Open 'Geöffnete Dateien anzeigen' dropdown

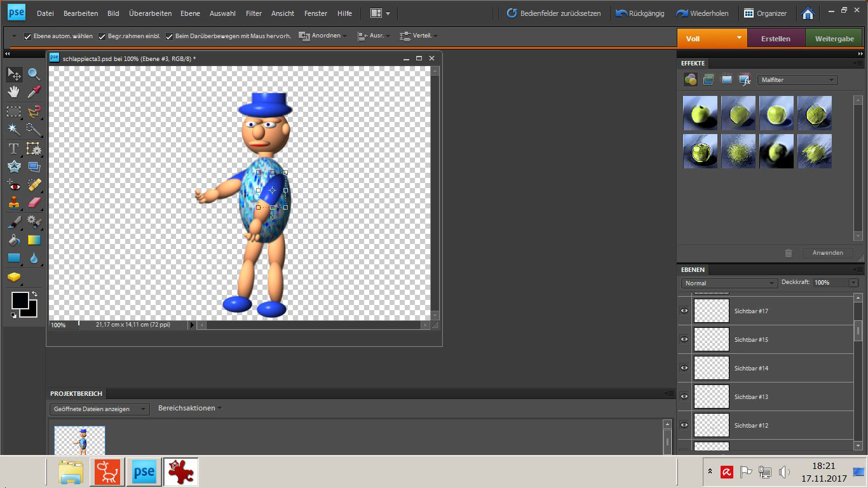click(x=100, y=409)
